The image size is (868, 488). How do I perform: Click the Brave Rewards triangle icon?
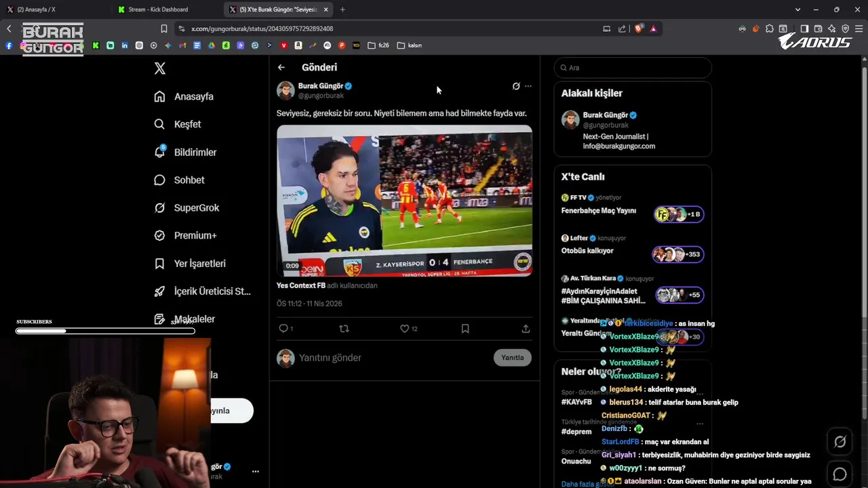coord(653,28)
